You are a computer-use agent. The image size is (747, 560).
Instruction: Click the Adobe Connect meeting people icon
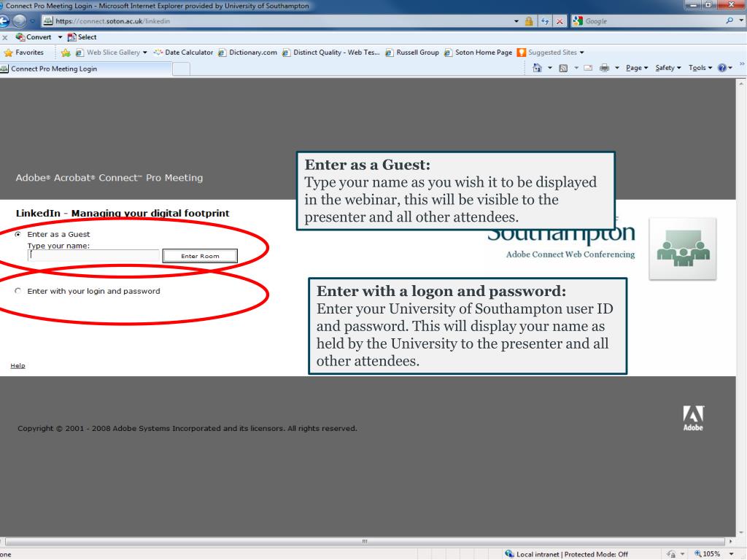[683, 249]
